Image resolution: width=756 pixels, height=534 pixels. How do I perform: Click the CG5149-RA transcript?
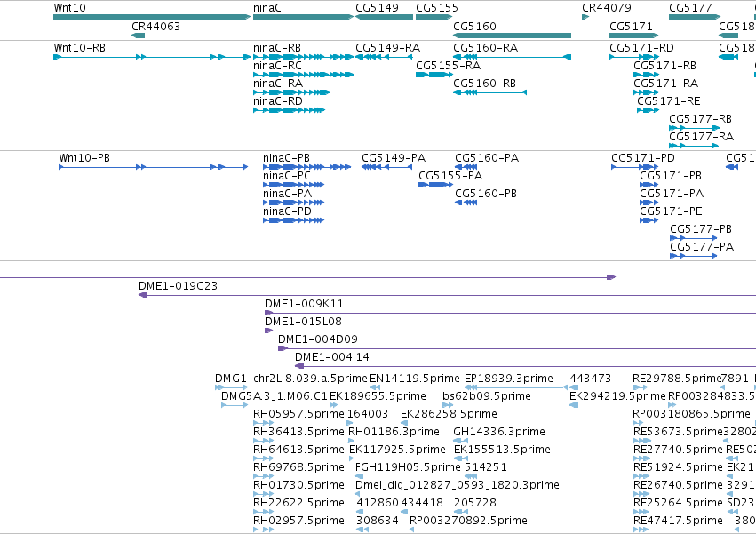[x=385, y=57]
